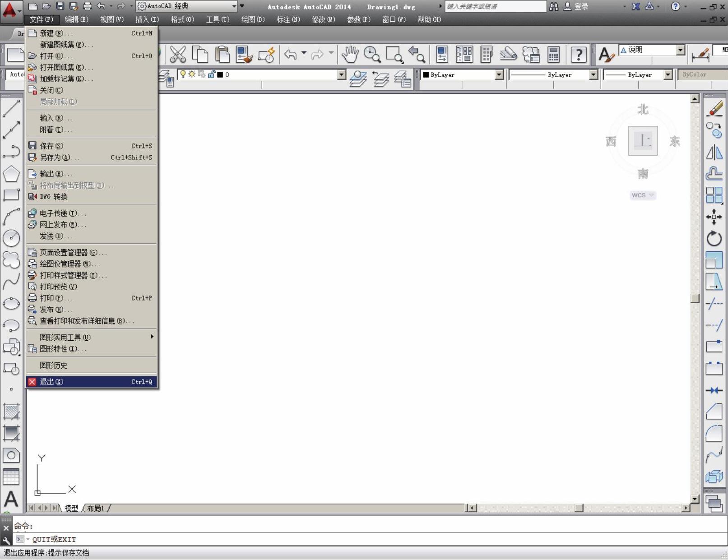Select the Line tool in left toolbar
Screen dimensions: 728x560
point(11,108)
